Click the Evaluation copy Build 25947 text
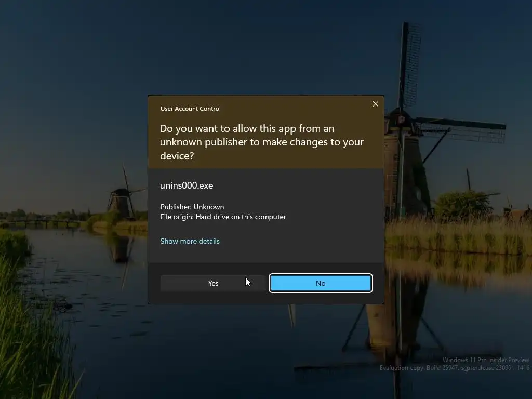The height and width of the screenshot is (399, 532). (454, 368)
